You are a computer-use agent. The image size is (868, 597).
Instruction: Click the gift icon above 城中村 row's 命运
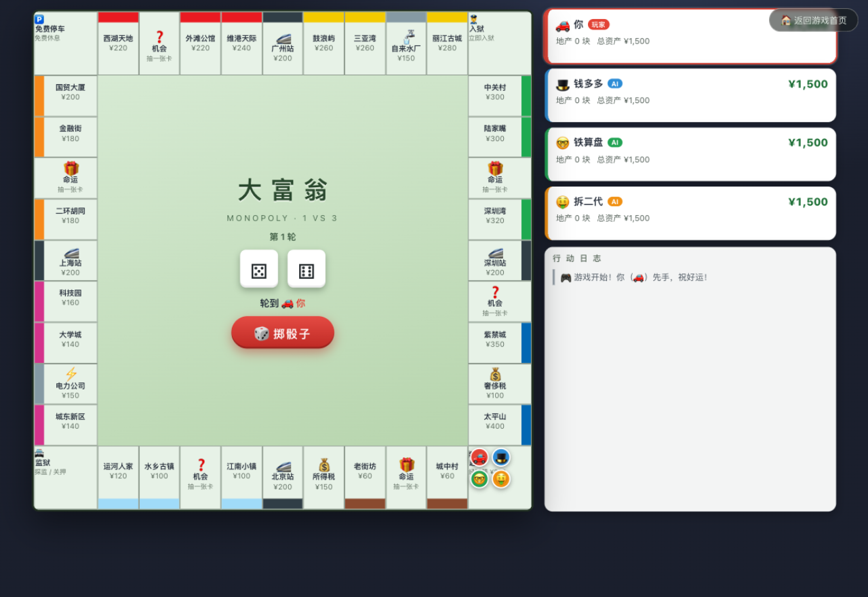[406, 465]
